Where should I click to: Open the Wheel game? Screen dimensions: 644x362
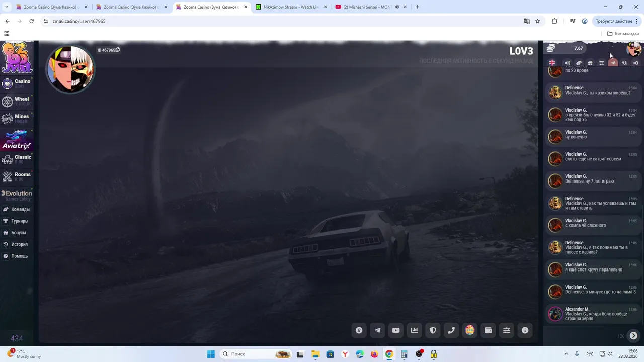pyautogui.click(x=17, y=101)
